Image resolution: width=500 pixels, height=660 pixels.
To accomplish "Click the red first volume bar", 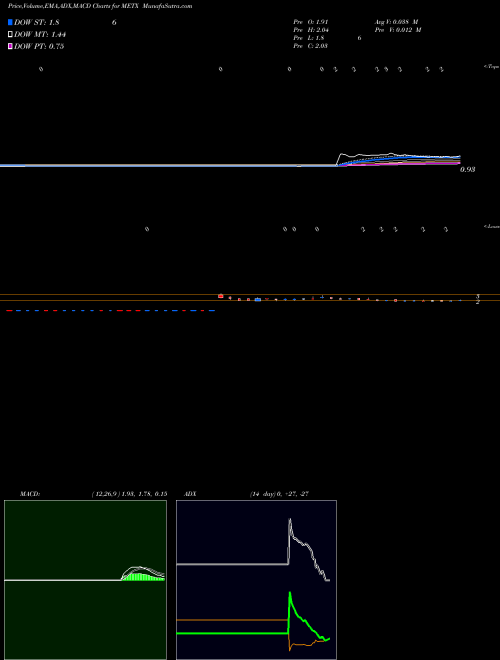I will click(221, 296).
